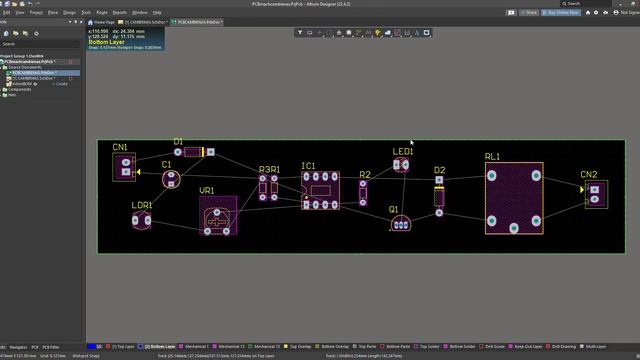
Task: Select the place via tool in active bar
Action: coord(378,33)
